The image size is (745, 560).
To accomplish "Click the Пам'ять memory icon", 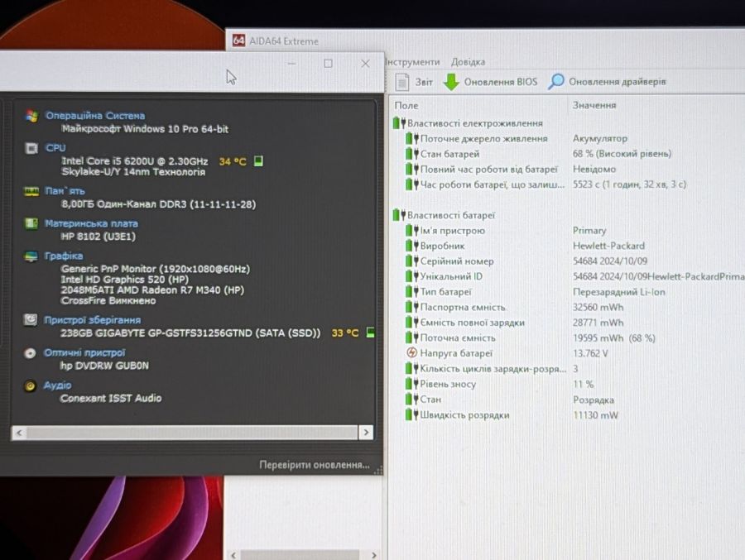I will click(31, 191).
